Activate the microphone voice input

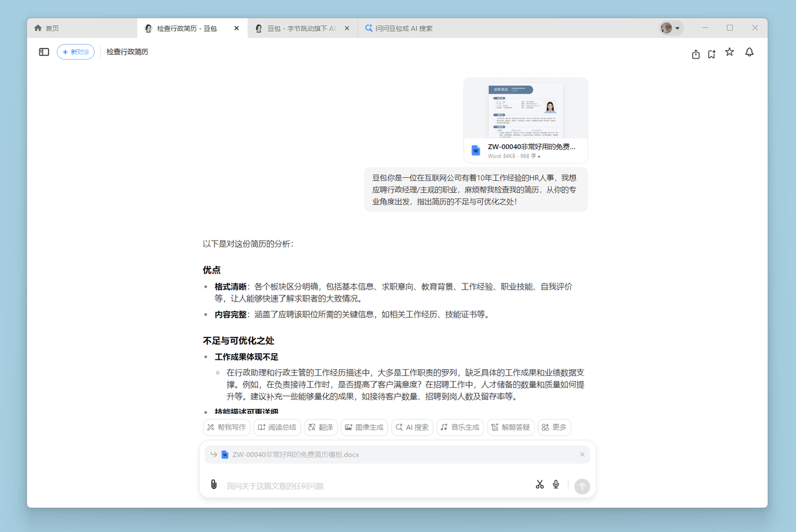556,485
